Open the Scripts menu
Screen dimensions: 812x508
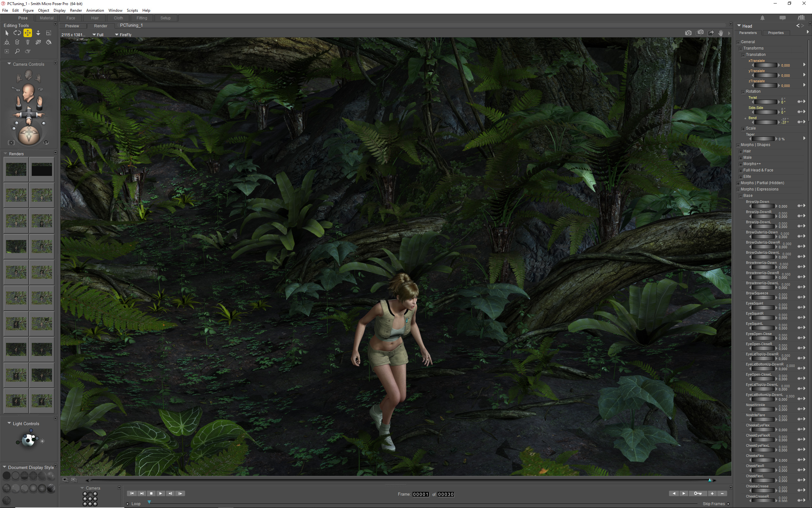132,10
